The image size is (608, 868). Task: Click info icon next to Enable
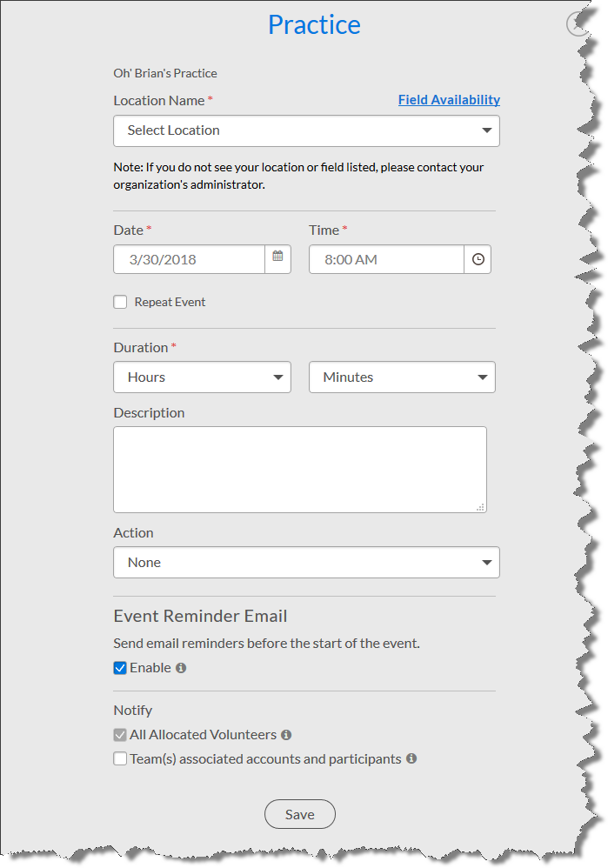tap(181, 668)
